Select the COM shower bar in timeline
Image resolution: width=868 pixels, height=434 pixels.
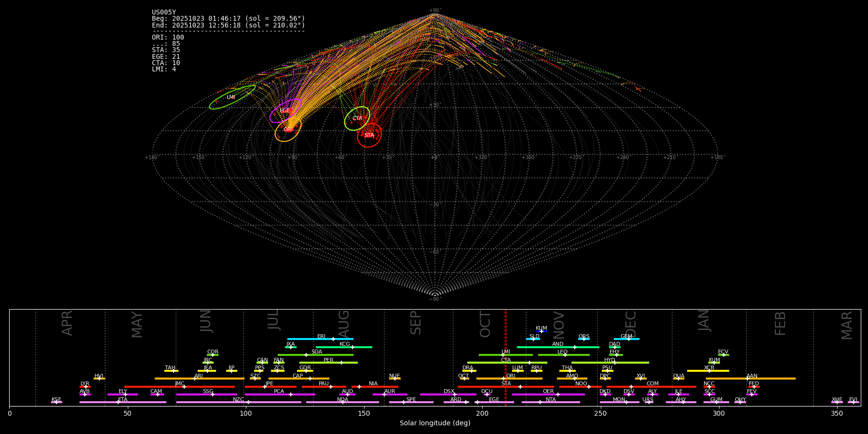click(652, 387)
